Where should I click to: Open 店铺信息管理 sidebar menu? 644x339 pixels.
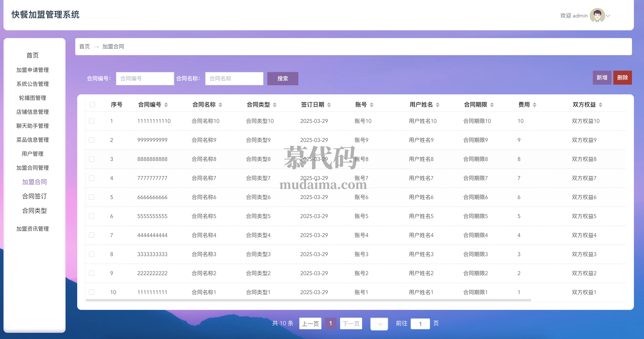pyautogui.click(x=33, y=112)
